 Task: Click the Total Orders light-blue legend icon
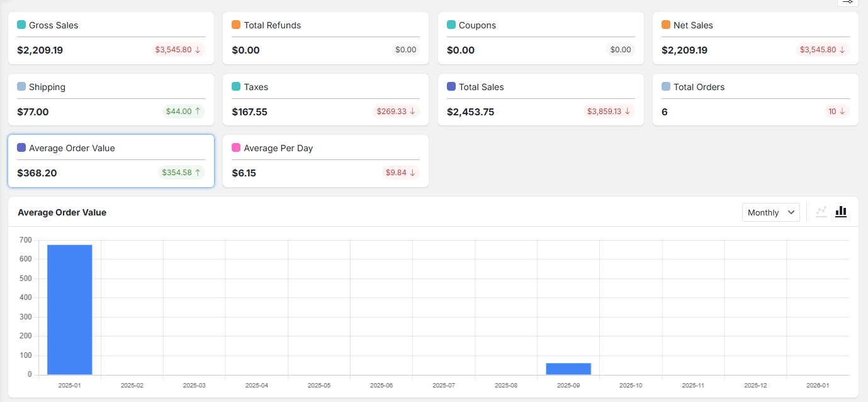666,87
